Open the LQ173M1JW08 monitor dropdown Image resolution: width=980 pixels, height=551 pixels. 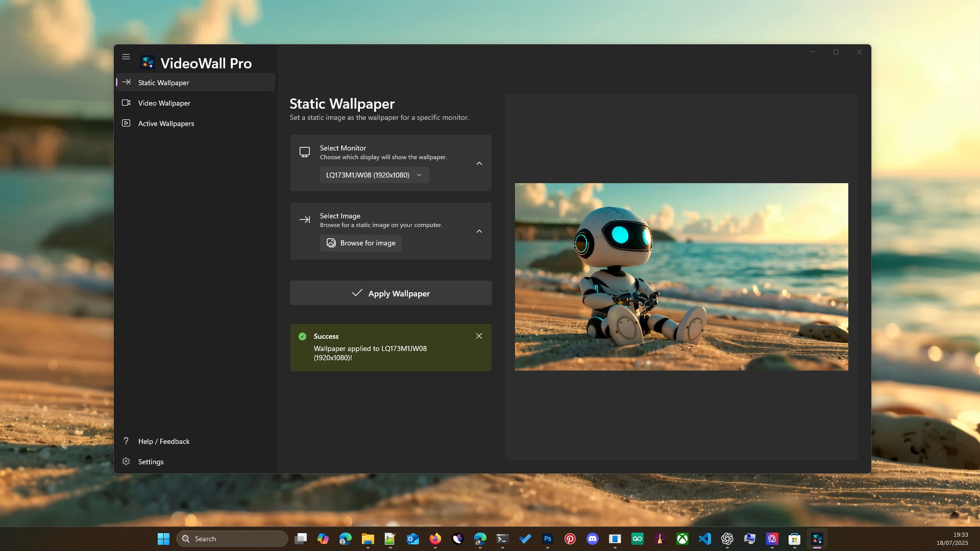[374, 175]
